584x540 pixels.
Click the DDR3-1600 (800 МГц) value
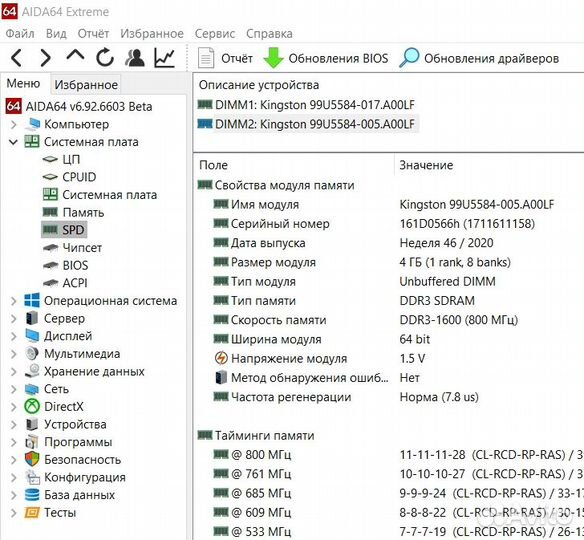point(458,320)
